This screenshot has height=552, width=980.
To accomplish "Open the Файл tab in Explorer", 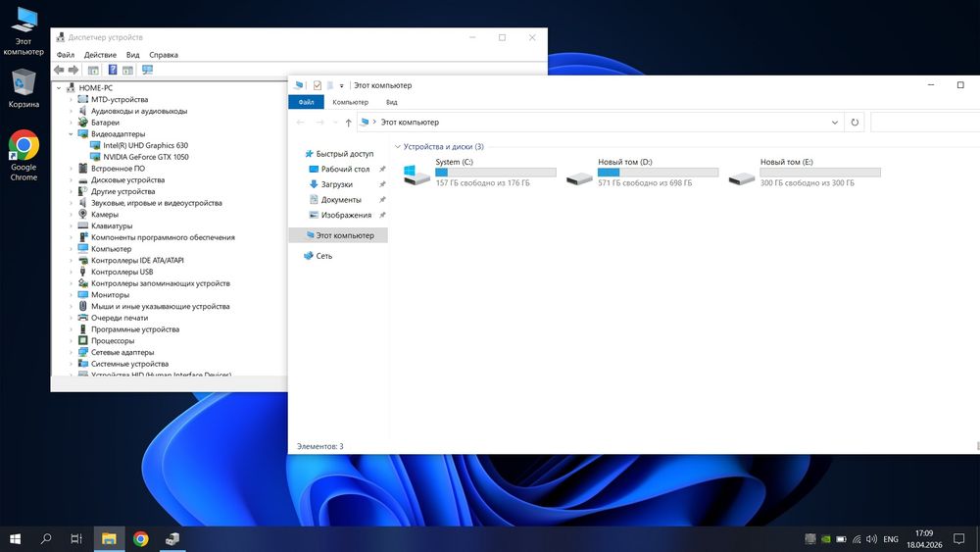I will click(x=306, y=102).
